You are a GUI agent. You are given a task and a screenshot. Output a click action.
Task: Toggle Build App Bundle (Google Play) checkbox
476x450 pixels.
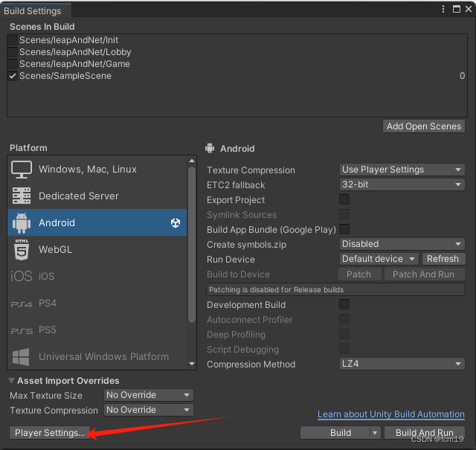coord(344,229)
